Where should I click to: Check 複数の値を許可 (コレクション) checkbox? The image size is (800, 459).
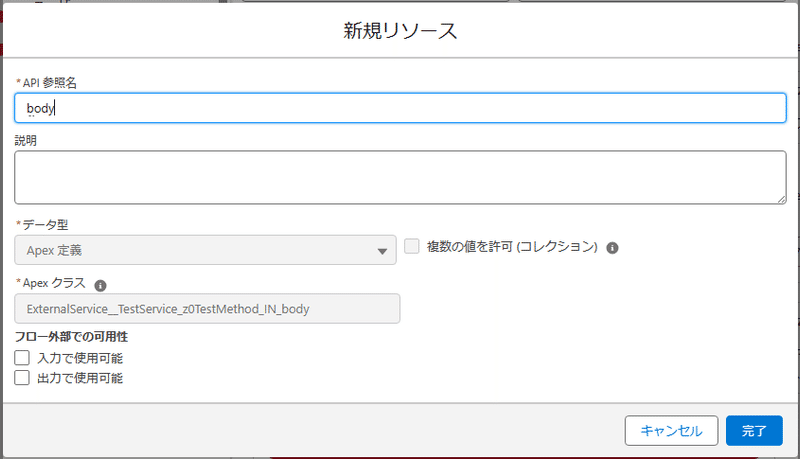[412, 247]
